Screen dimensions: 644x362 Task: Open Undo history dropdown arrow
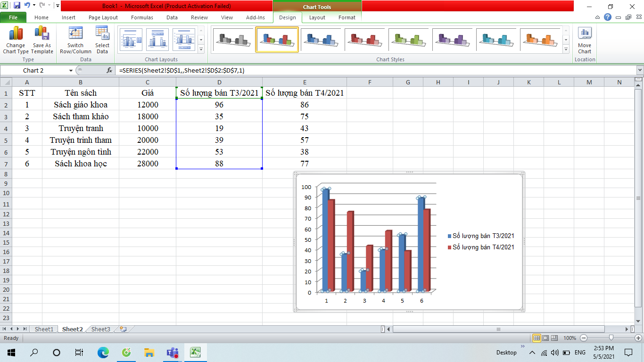click(x=34, y=6)
